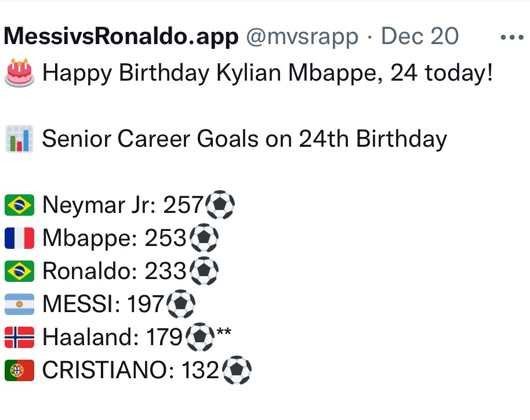The height and width of the screenshot is (420, 530).
Task: Click the Argentina flag beside MESSI
Action: [x=19, y=304]
